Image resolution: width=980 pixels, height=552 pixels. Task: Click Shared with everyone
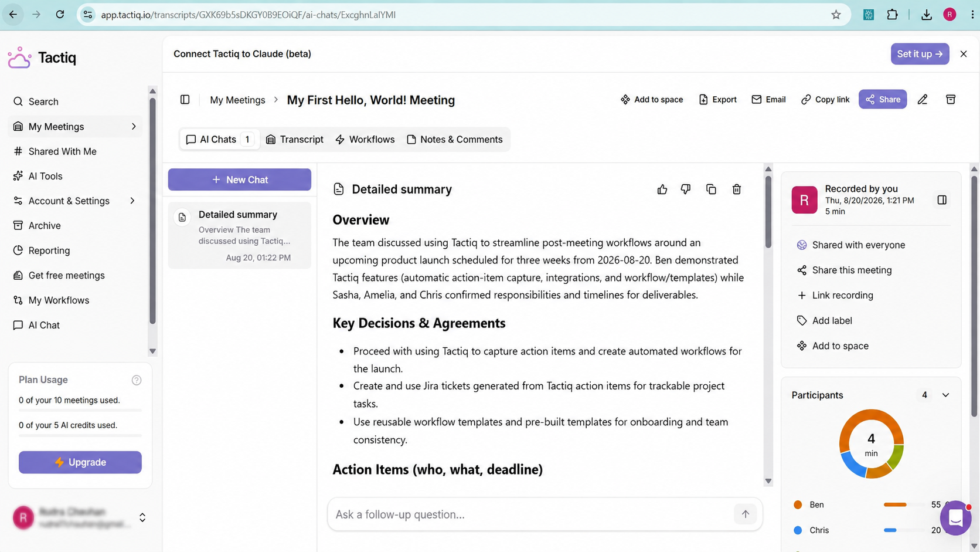pyautogui.click(x=850, y=245)
